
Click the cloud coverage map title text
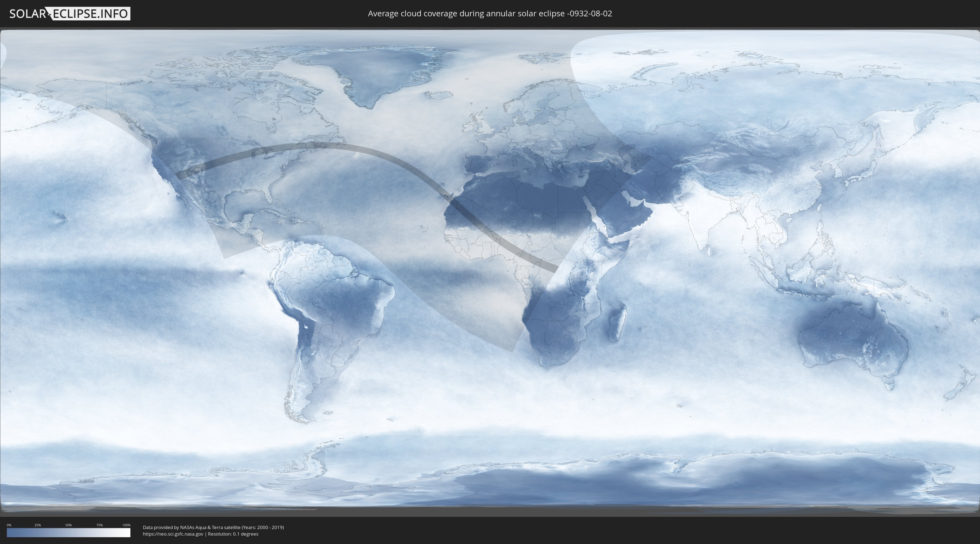490,14
